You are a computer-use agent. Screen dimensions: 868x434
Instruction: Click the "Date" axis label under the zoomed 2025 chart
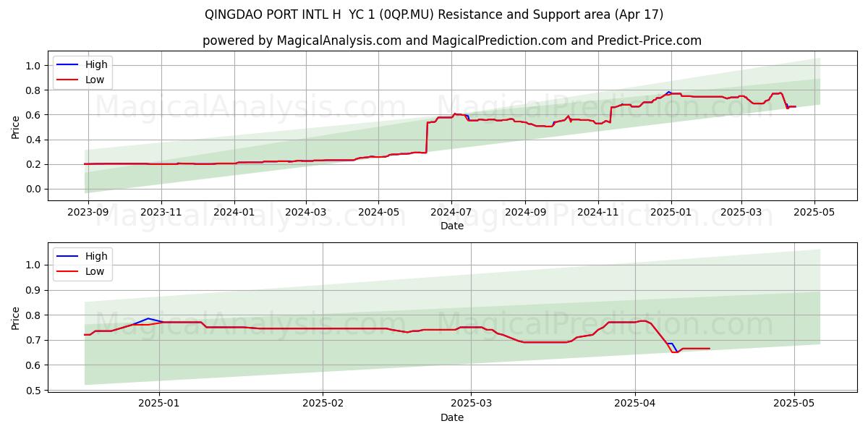coord(452,417)
